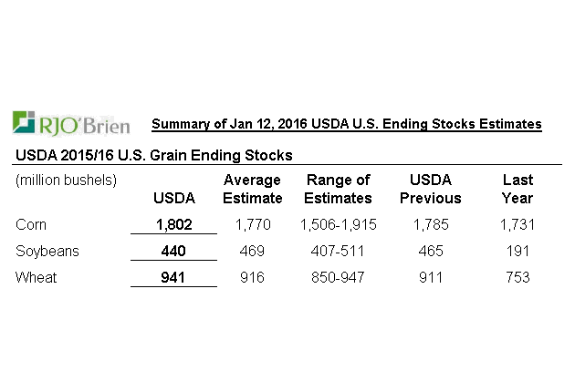575x392 pixels.
Task: Click the Wheat row label
Action: click(36, 277)
